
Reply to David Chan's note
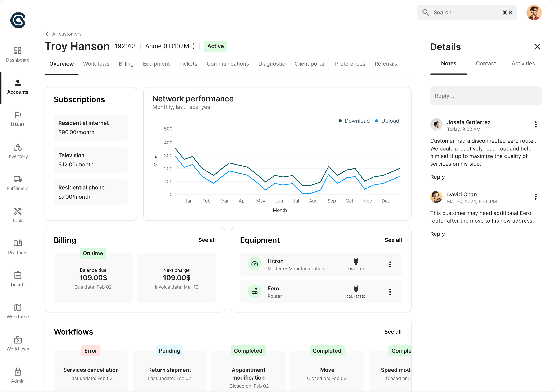(x=437, y=234)
